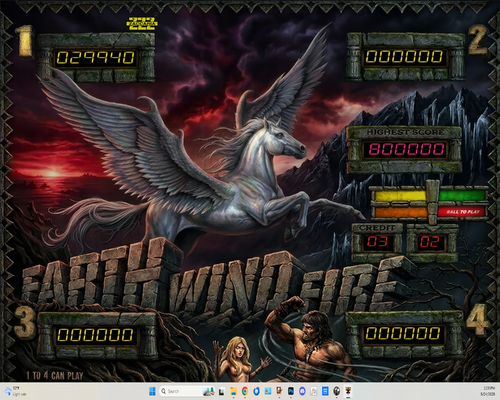This screenshot has height=400, width=500.
Task: Click the HIGHEST SCORE label
Action: [405, 132]
